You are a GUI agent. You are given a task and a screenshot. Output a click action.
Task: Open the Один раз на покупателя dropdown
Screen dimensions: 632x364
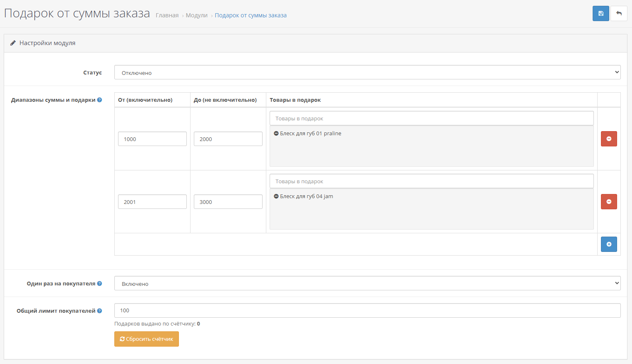point(367,283)
